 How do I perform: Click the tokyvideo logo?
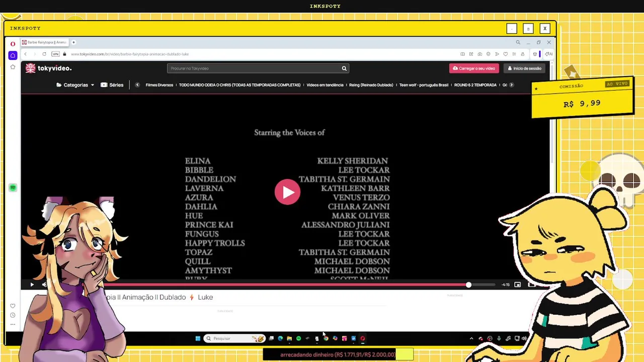48,68
